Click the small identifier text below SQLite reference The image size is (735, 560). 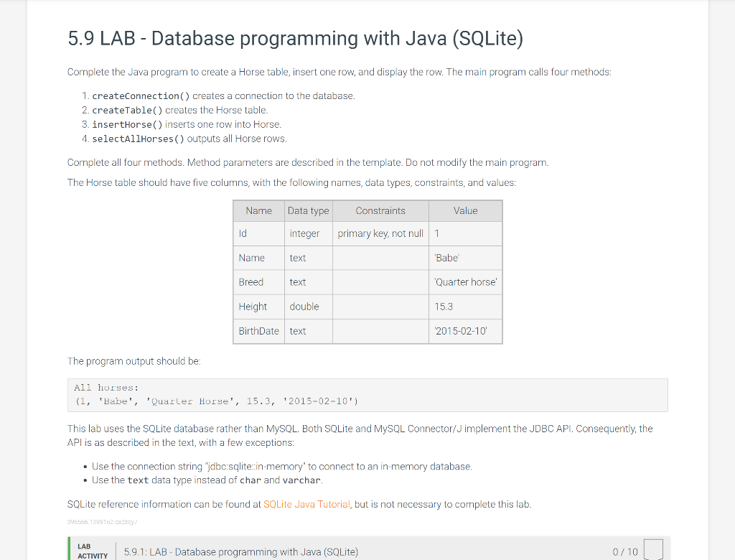pos(102,521)
